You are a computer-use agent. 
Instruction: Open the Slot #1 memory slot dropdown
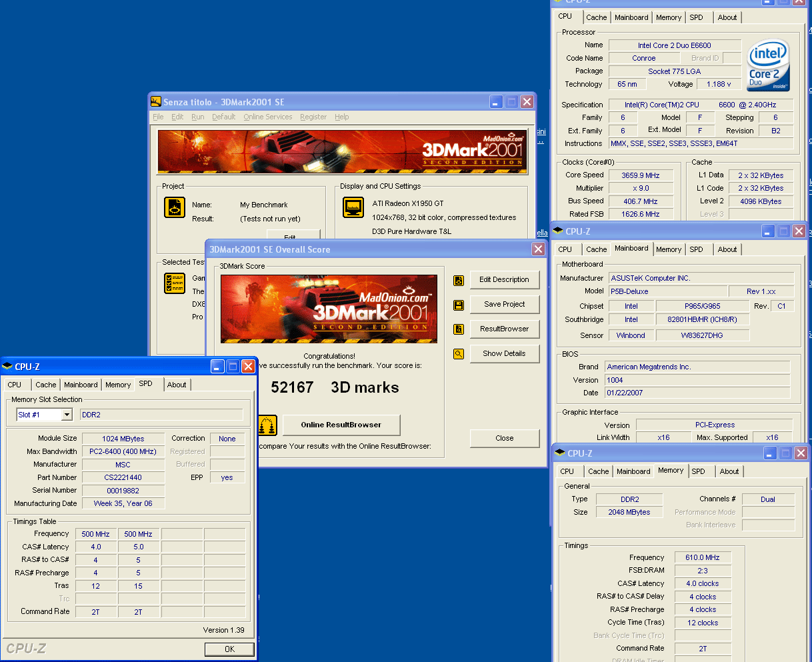67,415
